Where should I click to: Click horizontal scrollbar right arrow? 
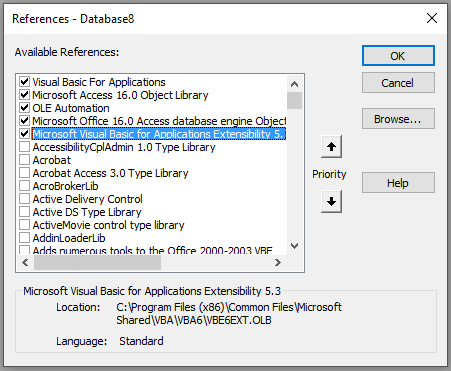tap(277, 263)
